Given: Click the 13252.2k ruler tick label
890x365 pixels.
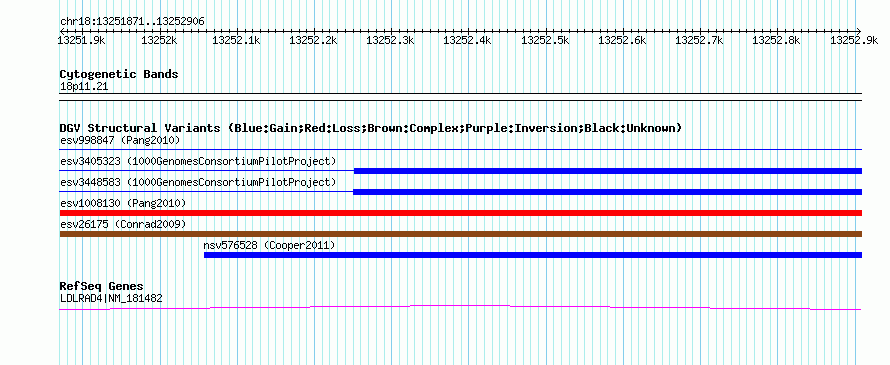Looking at the screenshot, I should coord(313,40).
